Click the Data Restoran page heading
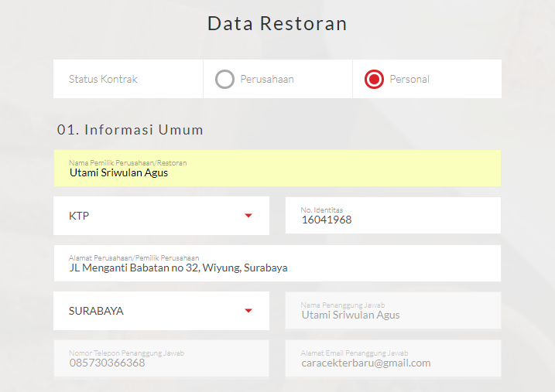The image size is (555, 392). [277, 23]
